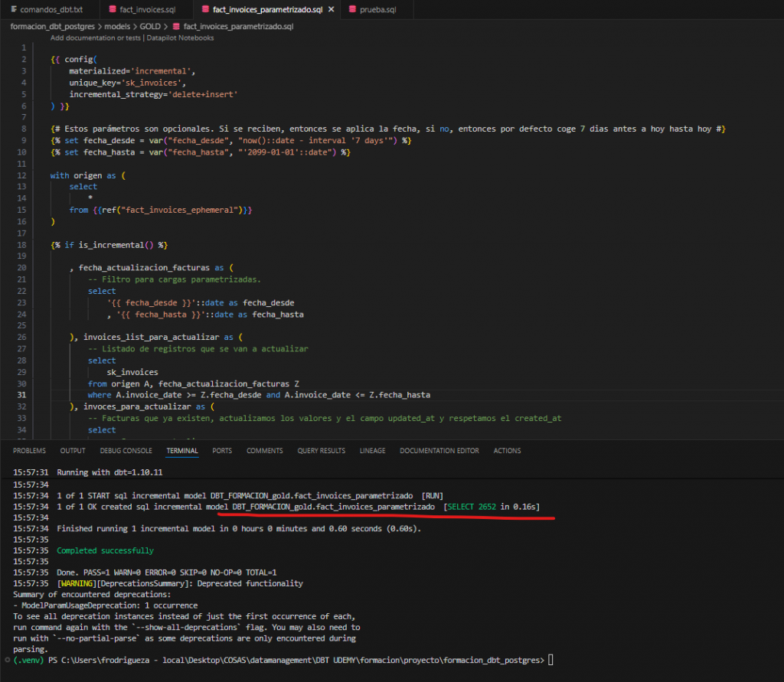The height and width of the screenshot is (682, 784).
Task: Switch to the comandos_dbt.txt tab
Action: point(51,10)
